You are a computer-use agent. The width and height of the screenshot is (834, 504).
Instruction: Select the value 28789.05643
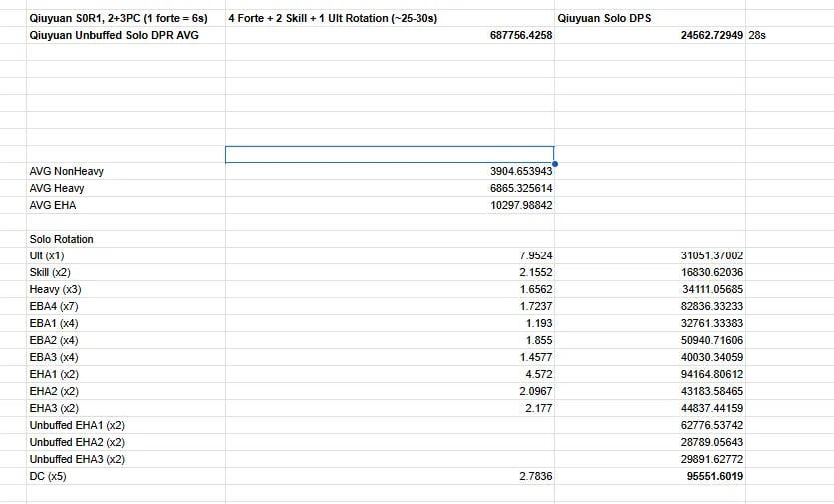712,443
